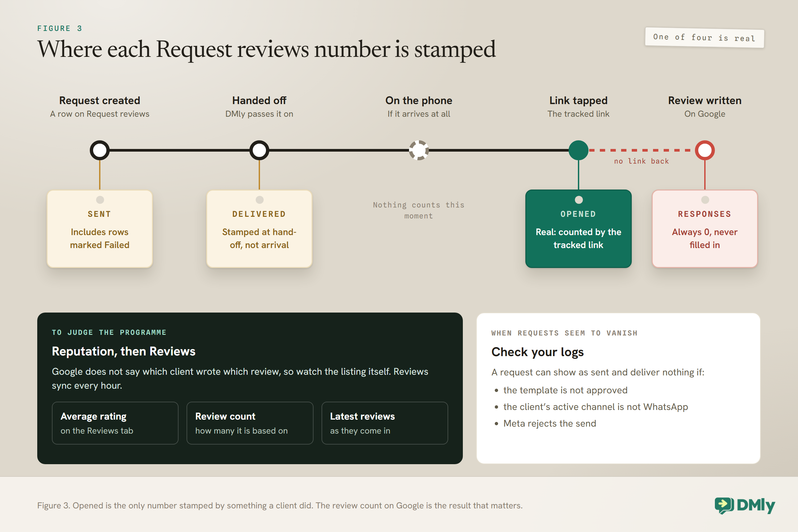Viewport: 798px width, 532px height.
Task: Click the red Review written node
Action: pyautogui.click(x=705, y=150)
